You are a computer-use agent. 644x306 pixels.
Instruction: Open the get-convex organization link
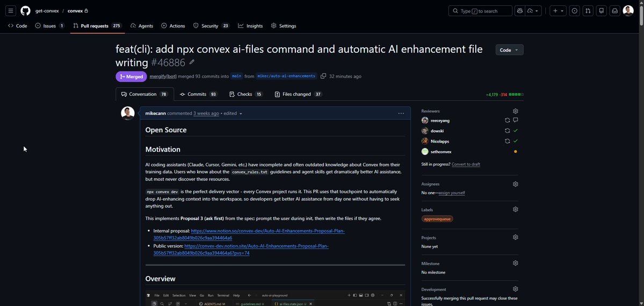point(47,11)
